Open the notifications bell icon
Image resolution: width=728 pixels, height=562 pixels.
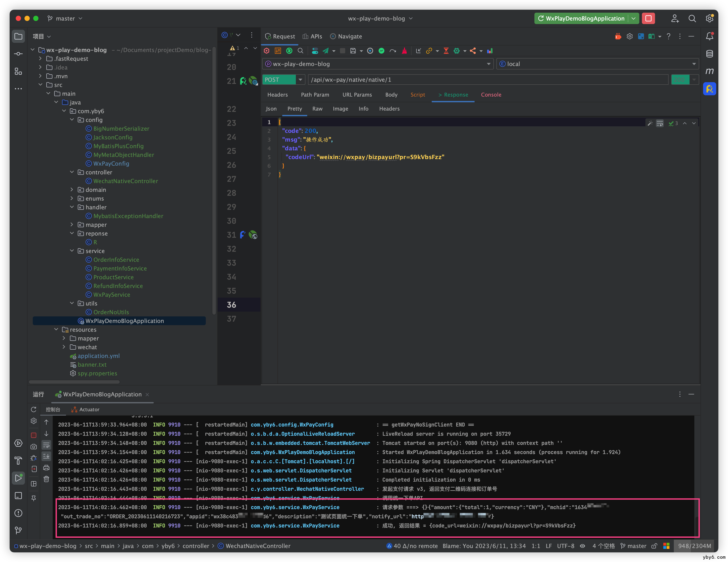pyautogui.click(x=710, y=36)
